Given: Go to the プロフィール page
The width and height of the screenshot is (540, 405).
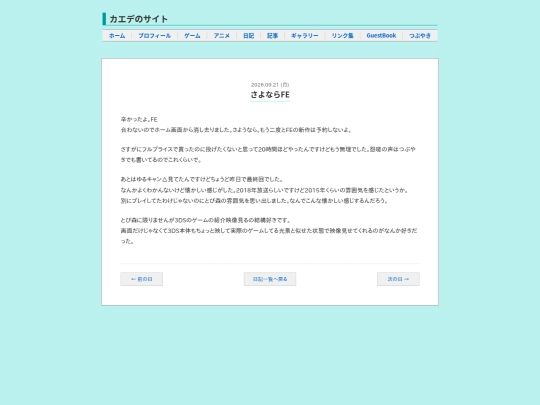Looking at the screenshot, I should coord(155,36).
